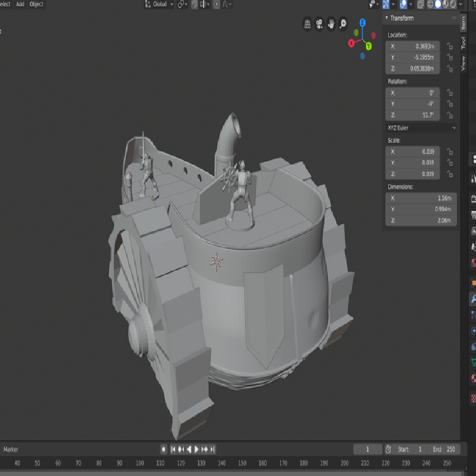Toggle X-ray display in header
The width and height of the screenshot is (476, 476).
(421, 4)
